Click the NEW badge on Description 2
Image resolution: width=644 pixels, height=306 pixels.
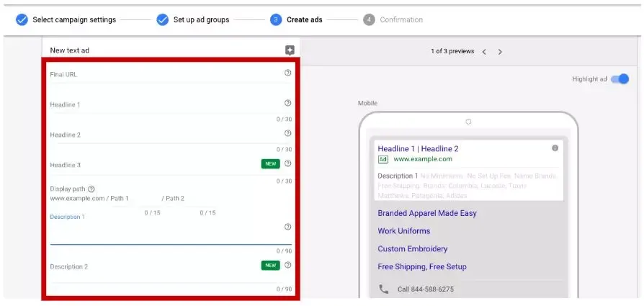click(x=270, y=266)
